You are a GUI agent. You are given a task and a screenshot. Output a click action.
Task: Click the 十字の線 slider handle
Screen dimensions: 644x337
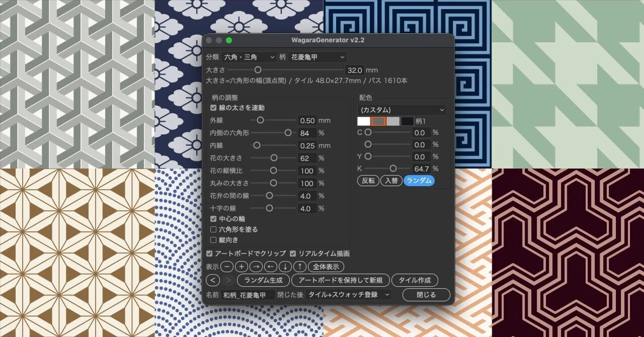pos(269,208)
